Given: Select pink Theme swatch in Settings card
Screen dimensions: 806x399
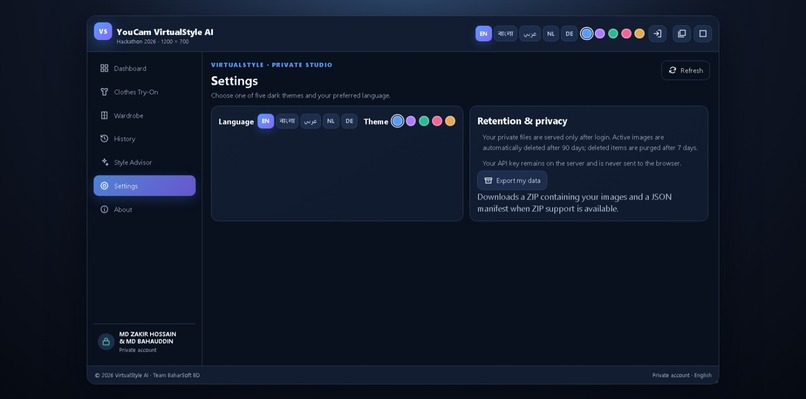Looking at the screenshot, I should click(x=437, y=121).
